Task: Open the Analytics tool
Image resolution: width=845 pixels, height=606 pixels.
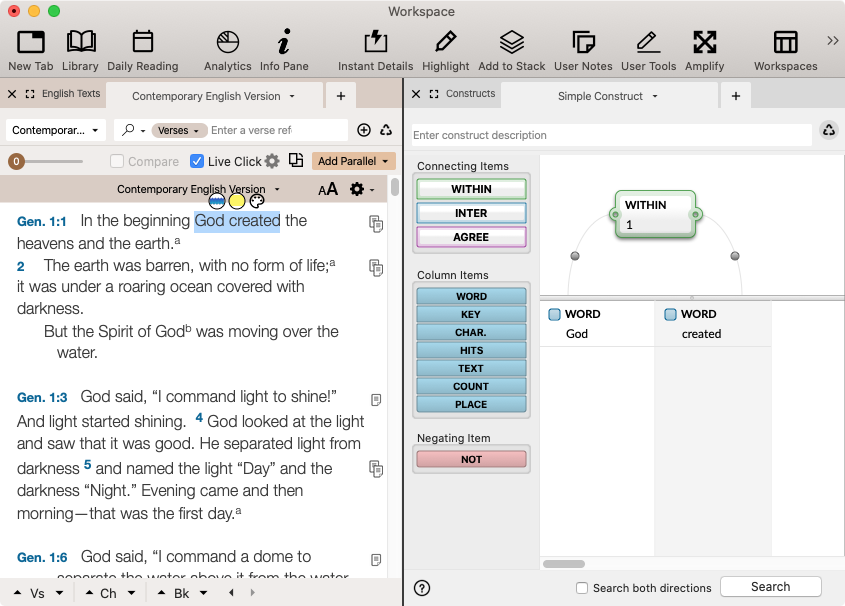Action: (227, 49)
